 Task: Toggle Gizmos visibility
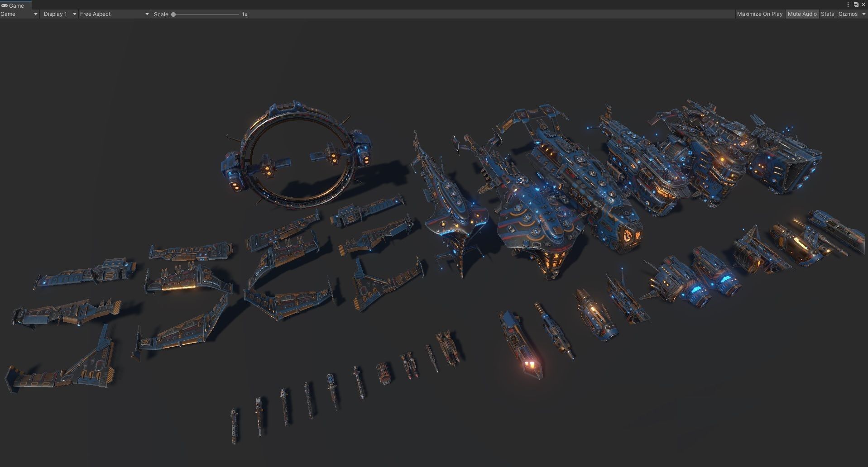tap(848, 14)
